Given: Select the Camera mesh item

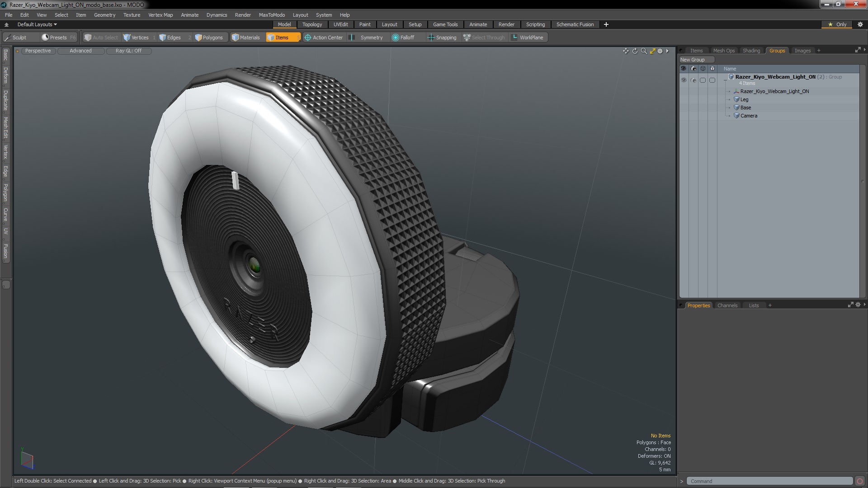Looking at the screenshot, I should pos(749,116).
